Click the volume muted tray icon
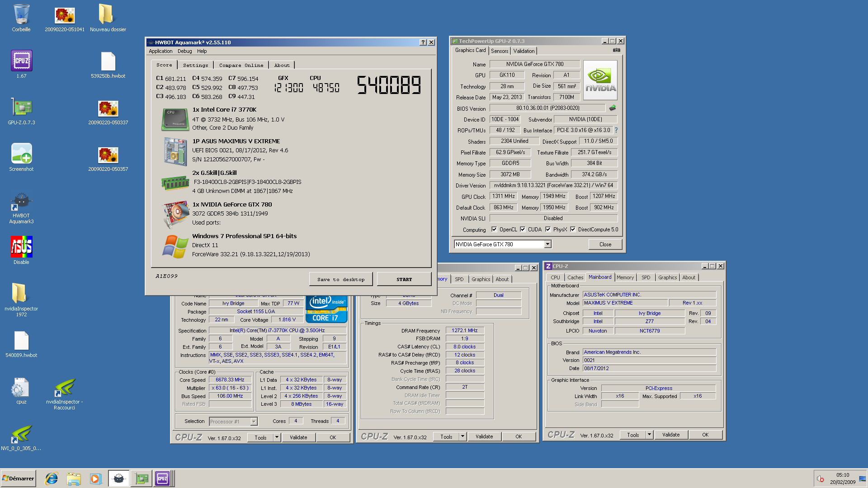The height and width of the screenshot is (488, 868). (x=820, y=479)
